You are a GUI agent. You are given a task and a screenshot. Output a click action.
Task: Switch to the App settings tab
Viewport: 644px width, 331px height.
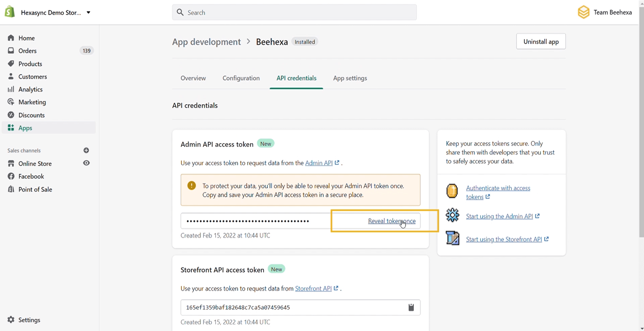coord(350,78)
